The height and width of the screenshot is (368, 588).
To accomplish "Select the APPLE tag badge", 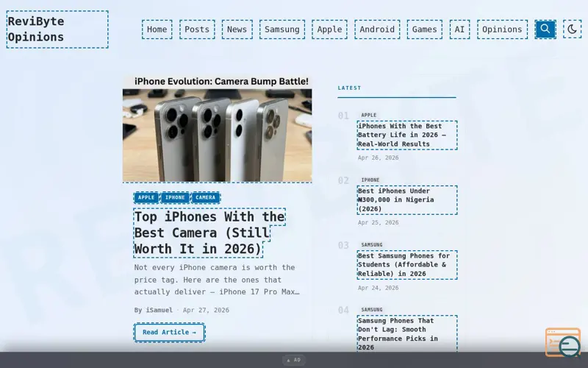I will click(146, 197).
